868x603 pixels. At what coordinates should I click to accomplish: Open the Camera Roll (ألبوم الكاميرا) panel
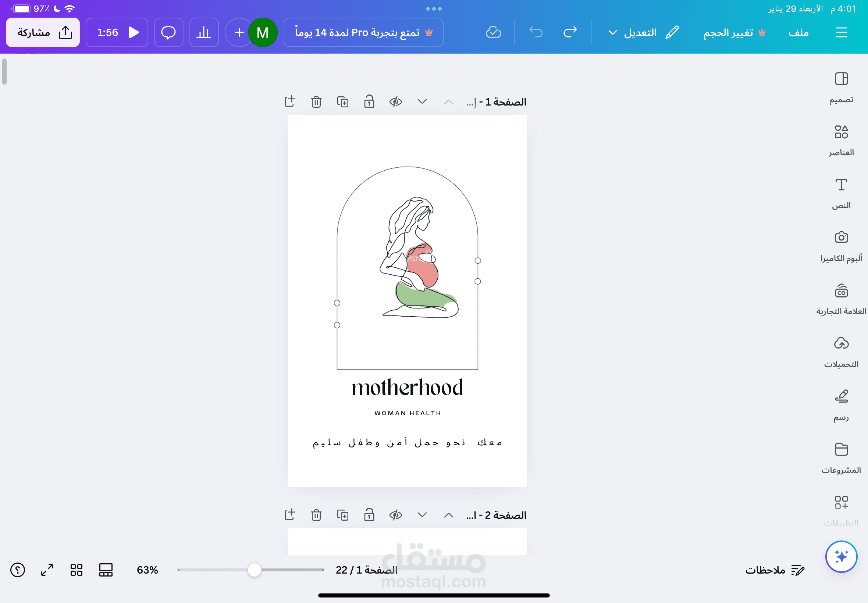click(x=841, y=246)
